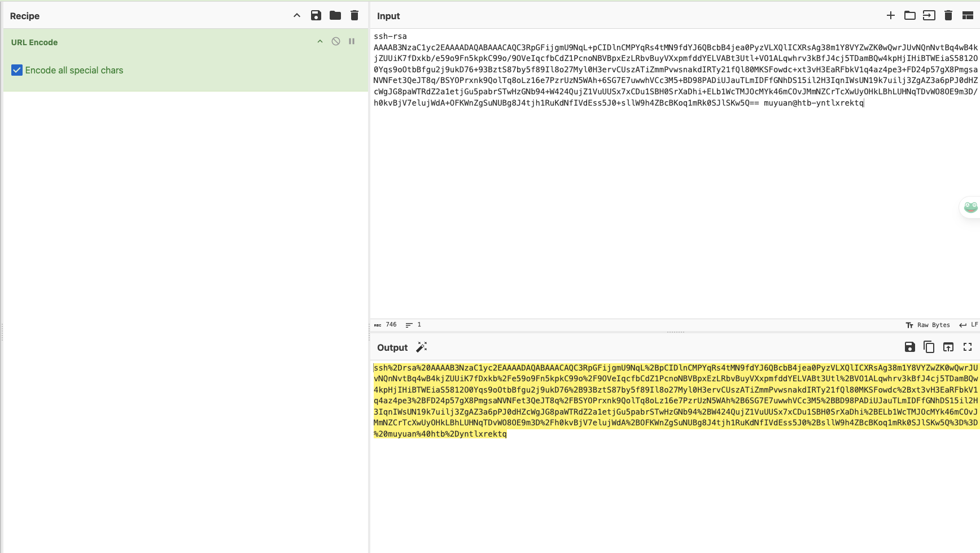This screenshot has width=980, height=553.
Task: Disable the URL Encode operation
Action: (336, 42)
